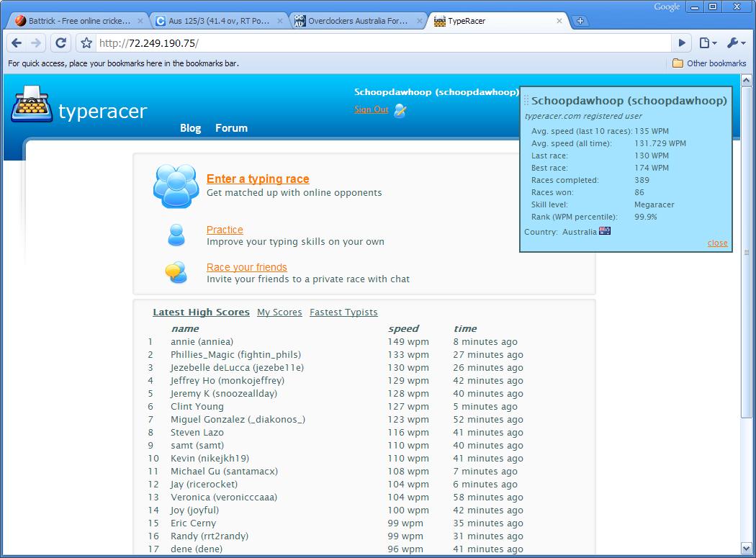Click the 99.9% rank percentile value
Image resolution: width=756 pixels, height=558 pixels.
646,217
